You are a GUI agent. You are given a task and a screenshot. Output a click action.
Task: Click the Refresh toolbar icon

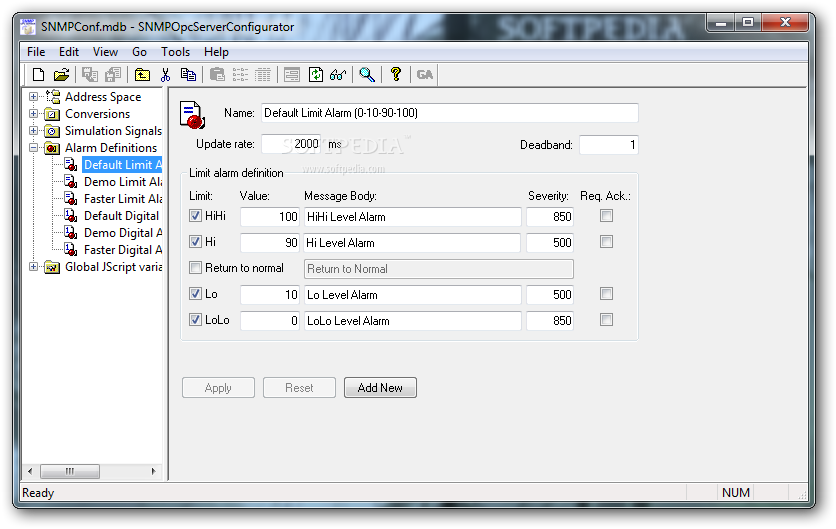(316, 75)
